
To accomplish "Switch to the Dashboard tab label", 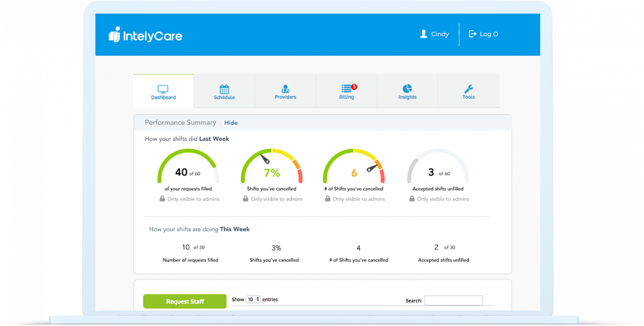I will pyautogui.click(x=164, y=98).
